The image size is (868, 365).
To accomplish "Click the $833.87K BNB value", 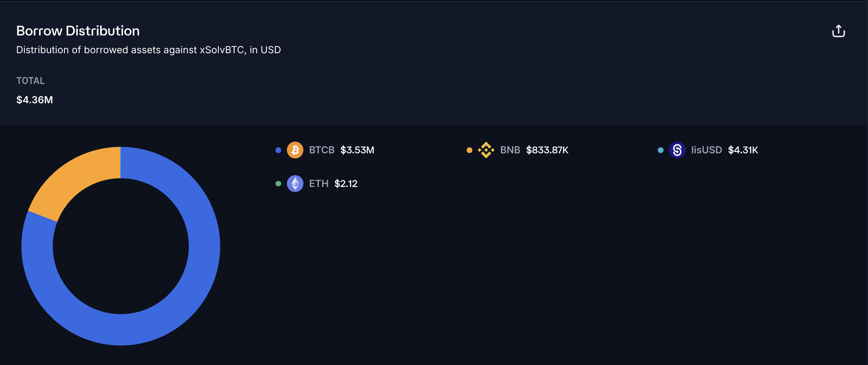I will pyautogui.click(x=547, y=150).
